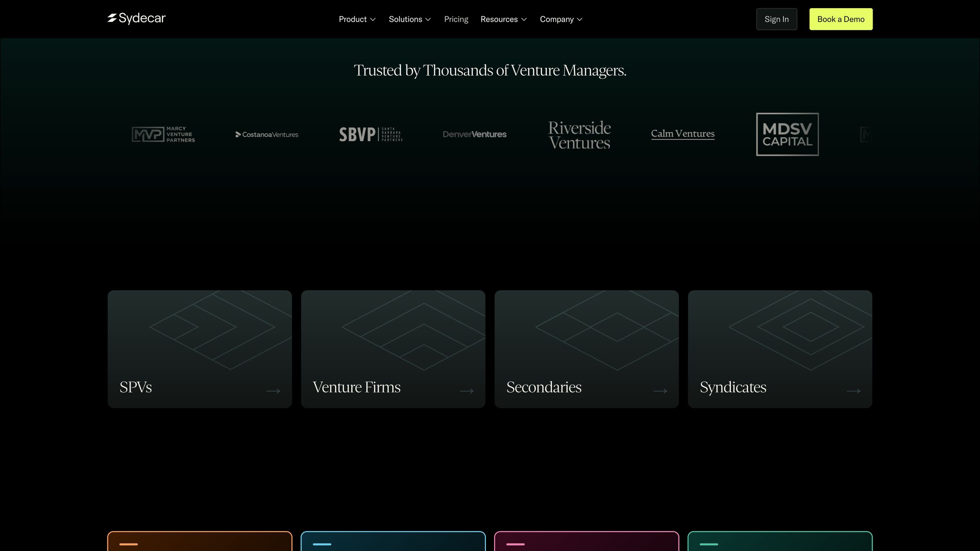
Task: Click the orange-bordered card at bottom
Action: pyautogui.click(x=200, y=541)
